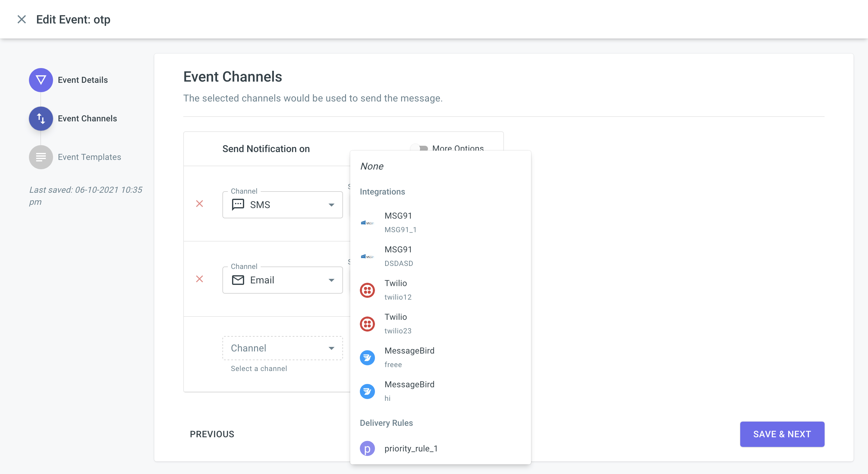Remove the SMS channel row
This screenshot has height=474, width=868.
[200, 204]
